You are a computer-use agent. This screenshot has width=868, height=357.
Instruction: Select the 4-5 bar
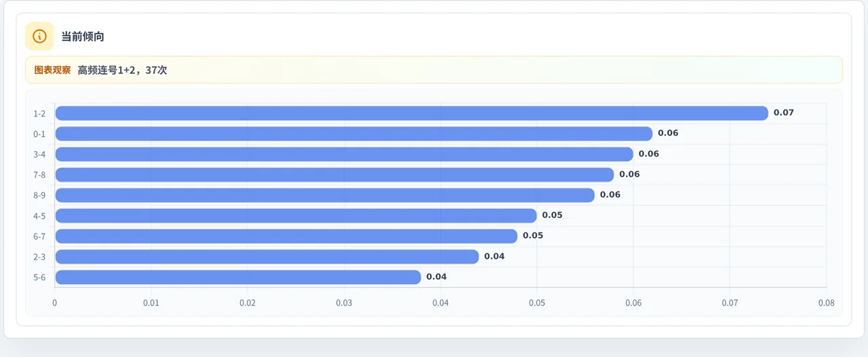tap(296, 215)
